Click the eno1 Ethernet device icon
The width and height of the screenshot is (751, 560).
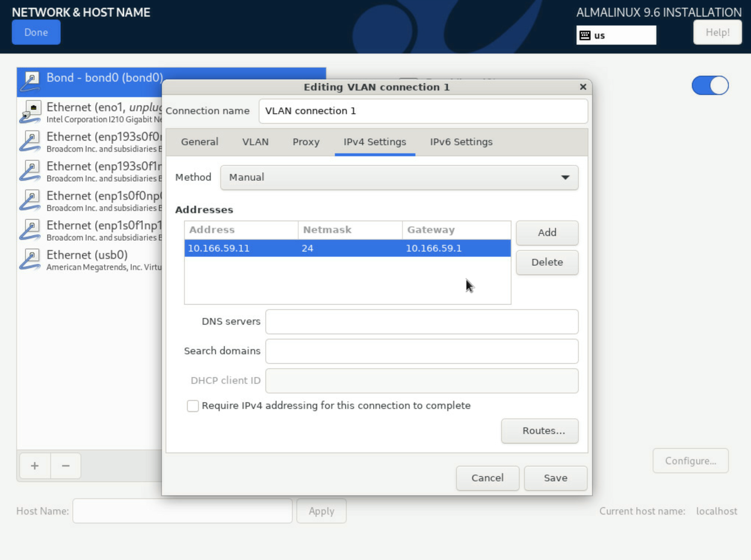click(x=30, y=112)
